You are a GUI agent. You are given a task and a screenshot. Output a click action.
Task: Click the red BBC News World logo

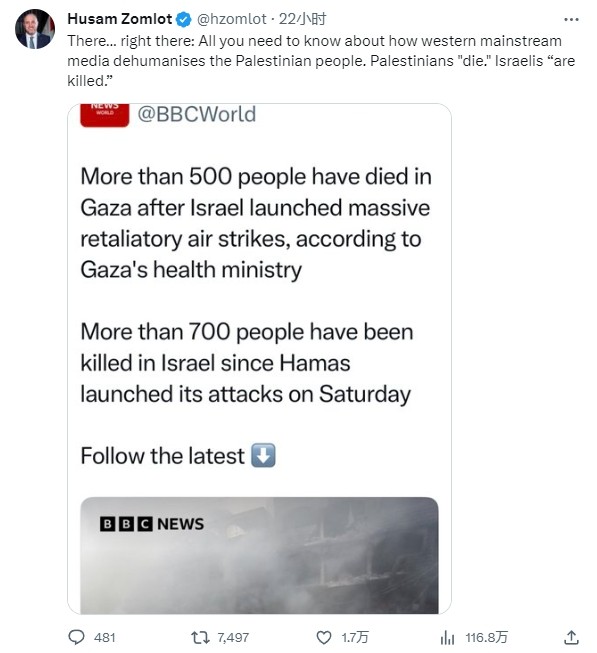tap(104, 115)
